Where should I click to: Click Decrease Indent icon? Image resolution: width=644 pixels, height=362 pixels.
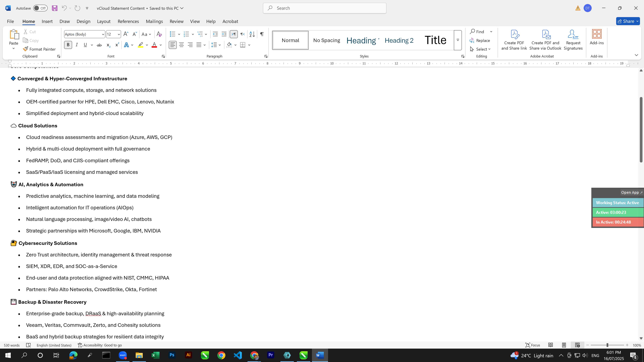(x=215, y=34)
